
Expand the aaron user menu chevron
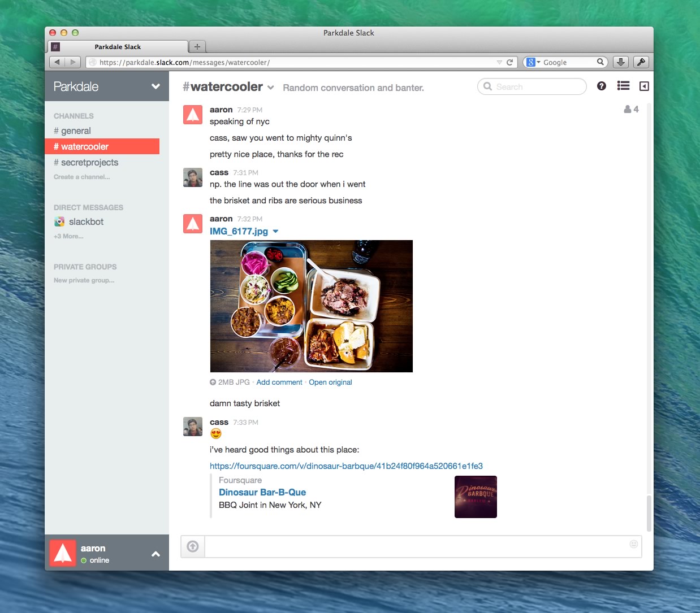pyautogui.click(x=155, y=554)
